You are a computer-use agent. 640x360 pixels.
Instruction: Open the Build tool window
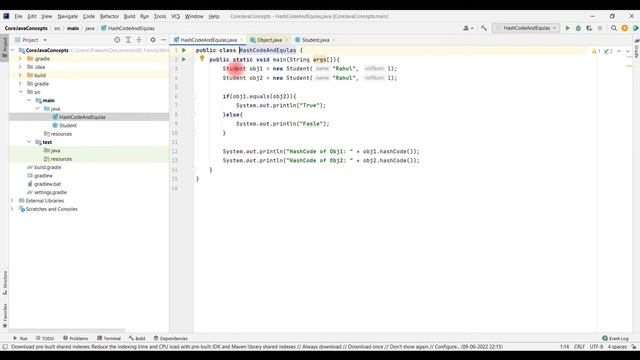pos(137,338)
